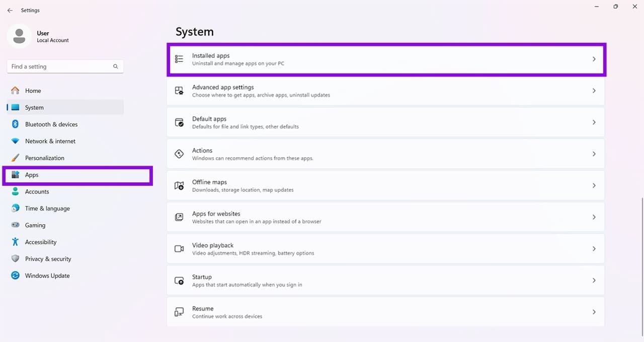This screenshot has width=644, height=342.
Task: Click 'Choose where to get apps' description
Action: click(x=261, y=95)
